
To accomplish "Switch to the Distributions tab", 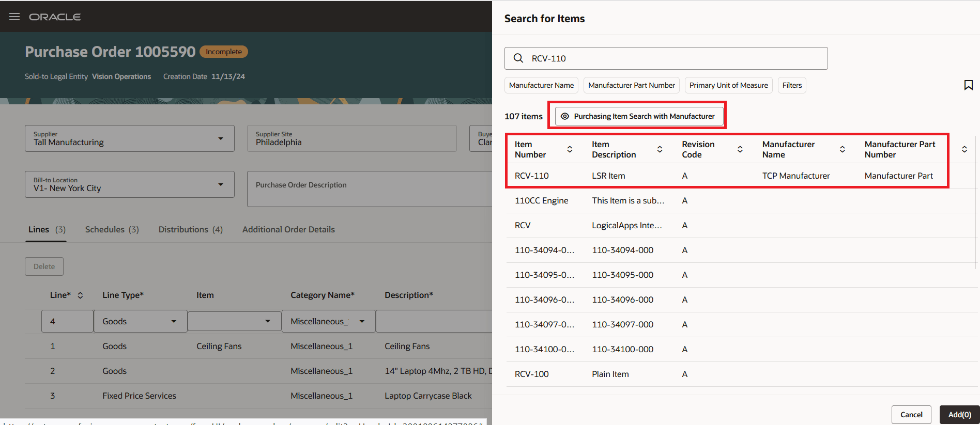I will click(x=191, y=229).
